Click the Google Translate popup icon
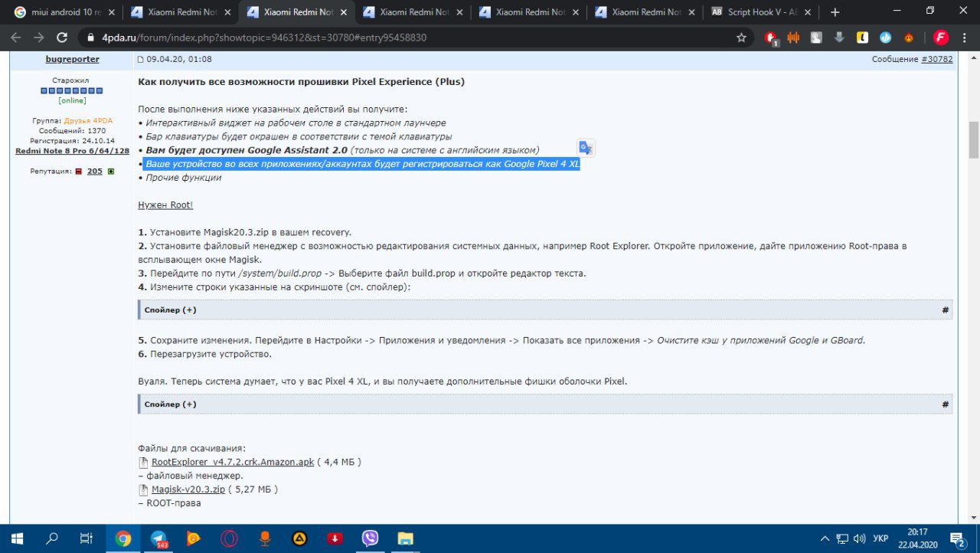Screen dimensions: 980x553 coord(586,148)
